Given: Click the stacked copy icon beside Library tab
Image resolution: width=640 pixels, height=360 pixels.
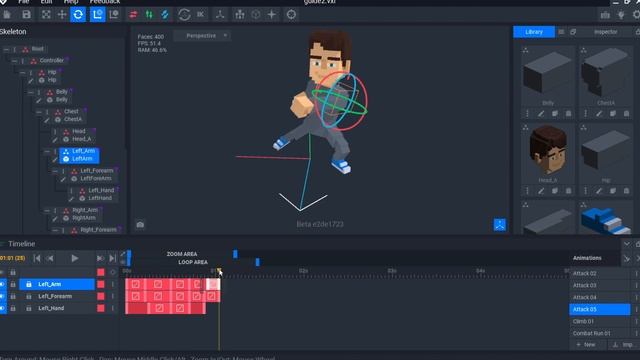Looking at the screenshot, I should [x=573, y=32].
